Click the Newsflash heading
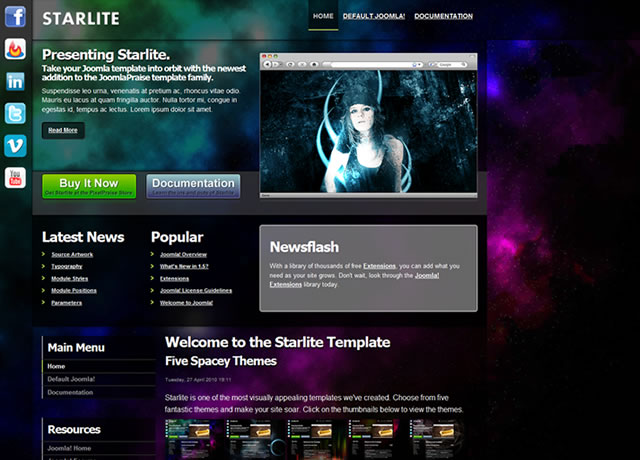Viewport: 640px width, 460px height. coord(304,247)
